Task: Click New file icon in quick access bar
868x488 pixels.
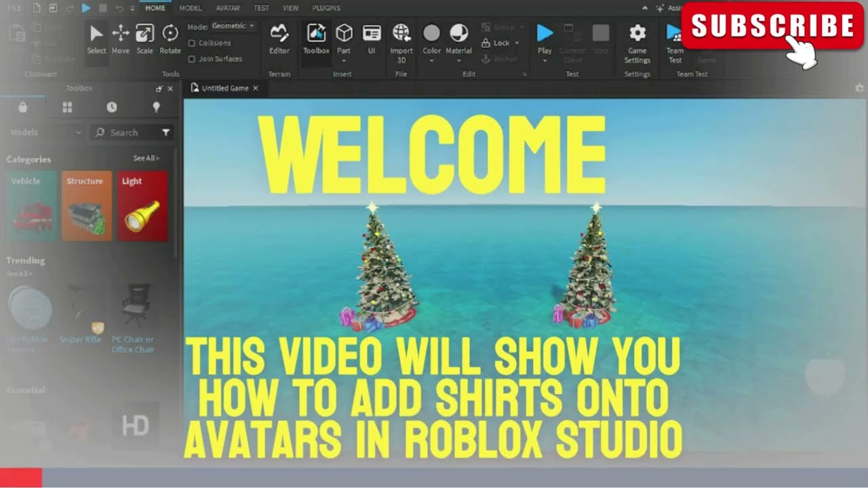Action: 37,8
